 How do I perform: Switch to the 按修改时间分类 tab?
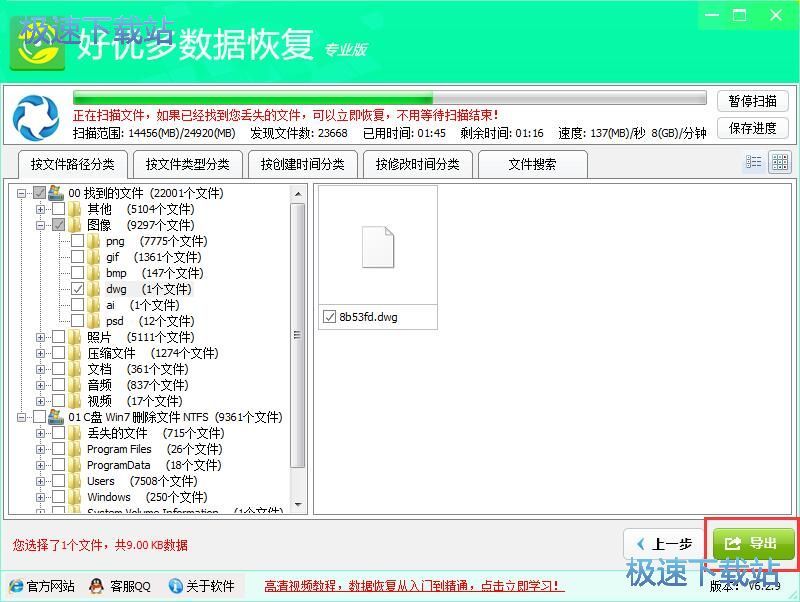417,164
